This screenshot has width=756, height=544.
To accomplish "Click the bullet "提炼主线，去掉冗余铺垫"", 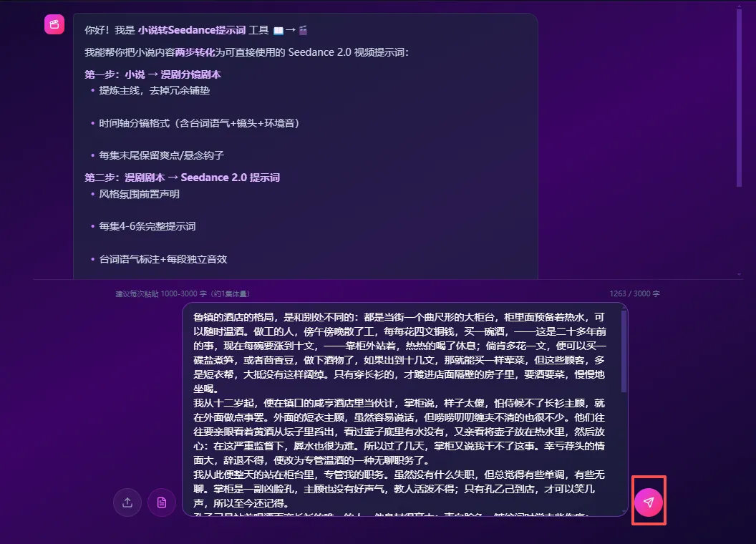I will click(155, 90).
